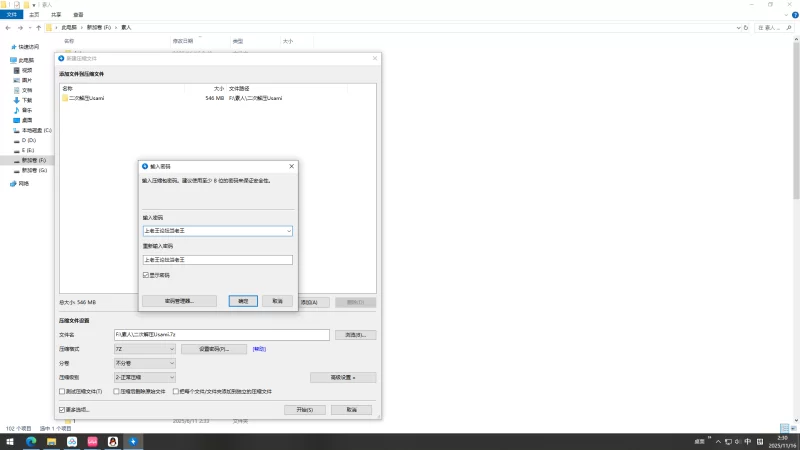Click the Properties icon in the quick access toolbar
The image size is (800, 450).
coord(17,5)
